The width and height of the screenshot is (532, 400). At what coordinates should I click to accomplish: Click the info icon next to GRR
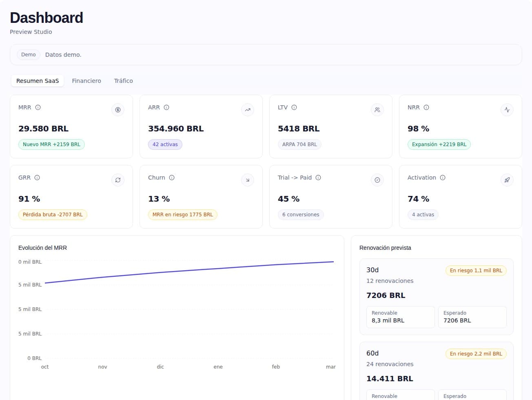point(37,178)
